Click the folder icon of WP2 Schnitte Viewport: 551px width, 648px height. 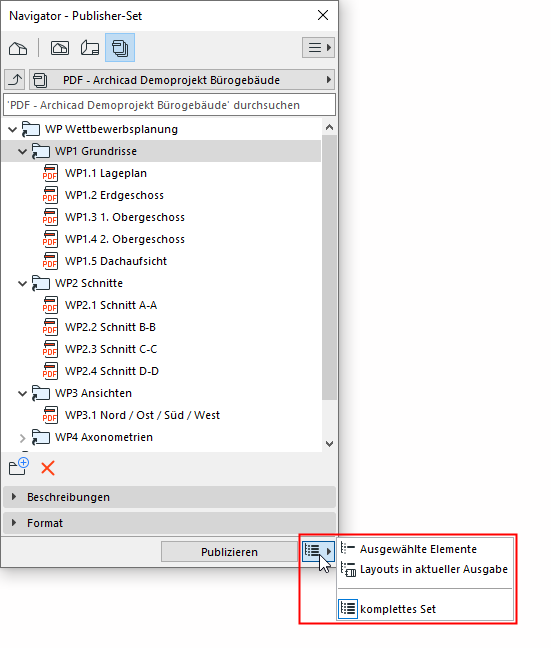coord(41,283)
